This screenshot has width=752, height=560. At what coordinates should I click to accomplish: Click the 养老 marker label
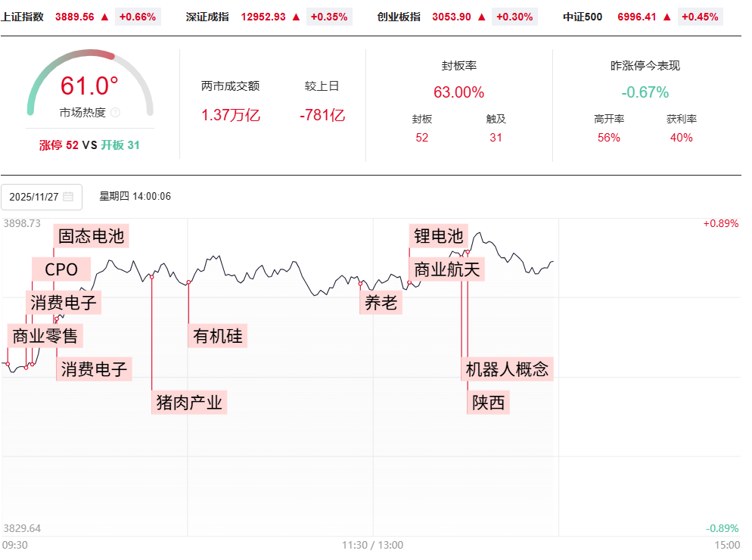[381, 303]
